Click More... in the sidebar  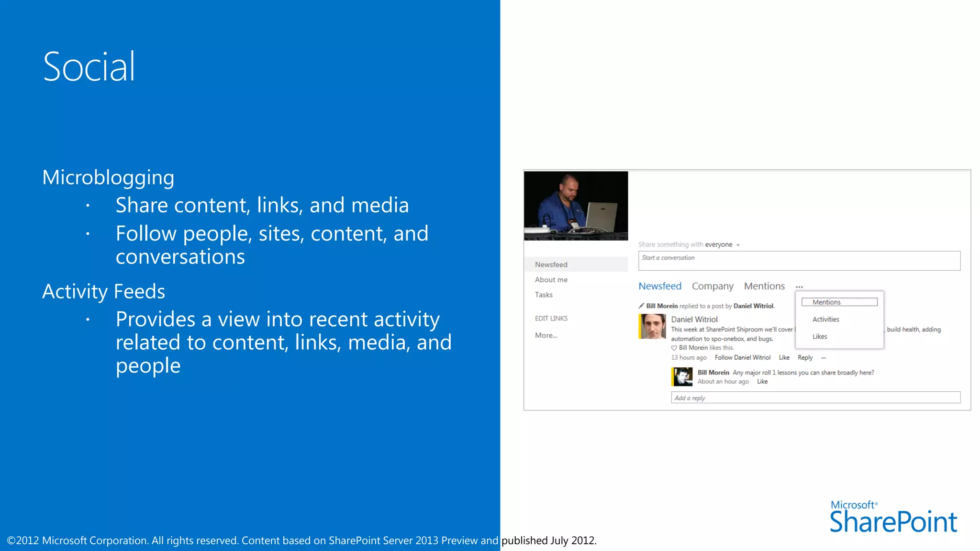[x=546, y=335]
